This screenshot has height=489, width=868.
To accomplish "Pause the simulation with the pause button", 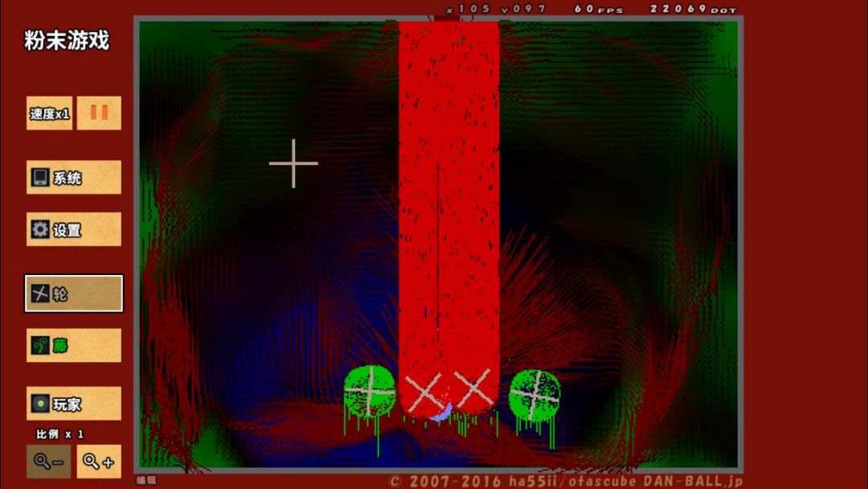I will pos(99,113).
